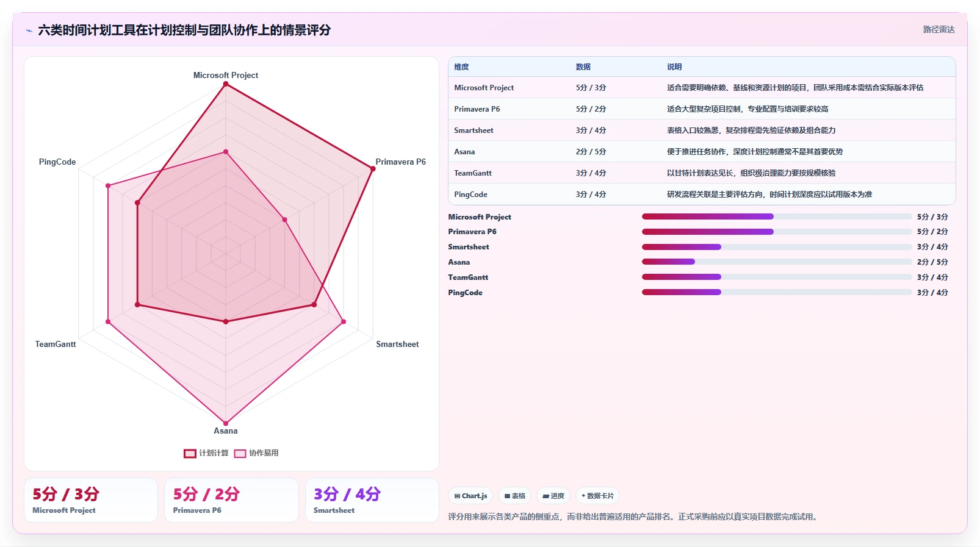Click TeamGantt progress bar
Image resolution: width=980 pixels, height=547 pixels.
point(777,277)
